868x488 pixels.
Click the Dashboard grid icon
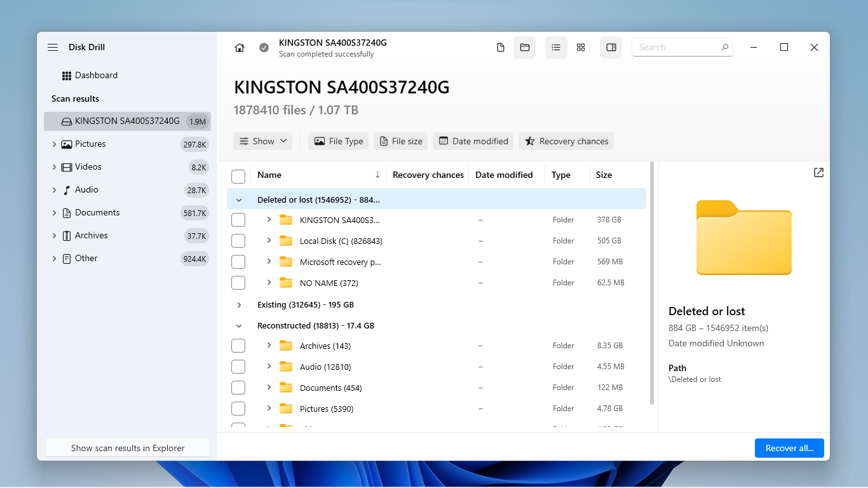[67, 76]
